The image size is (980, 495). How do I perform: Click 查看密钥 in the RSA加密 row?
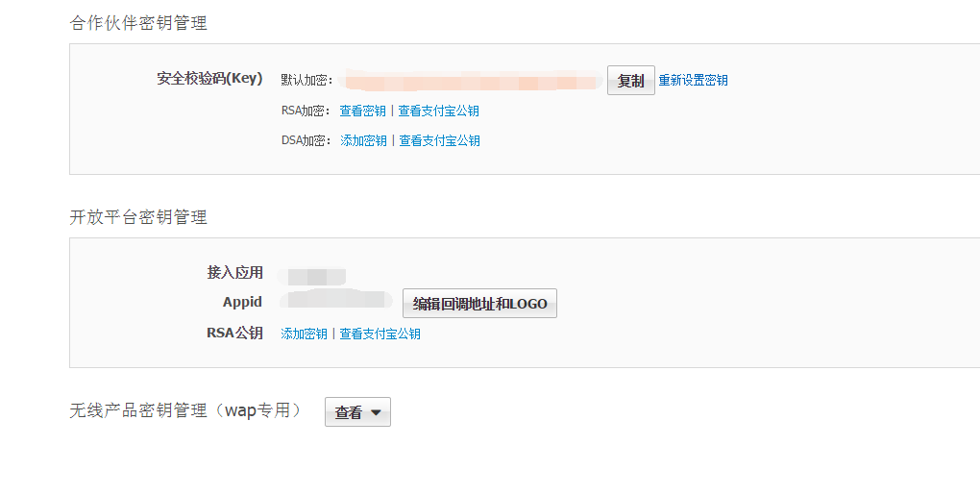click(x=362, y=111)
